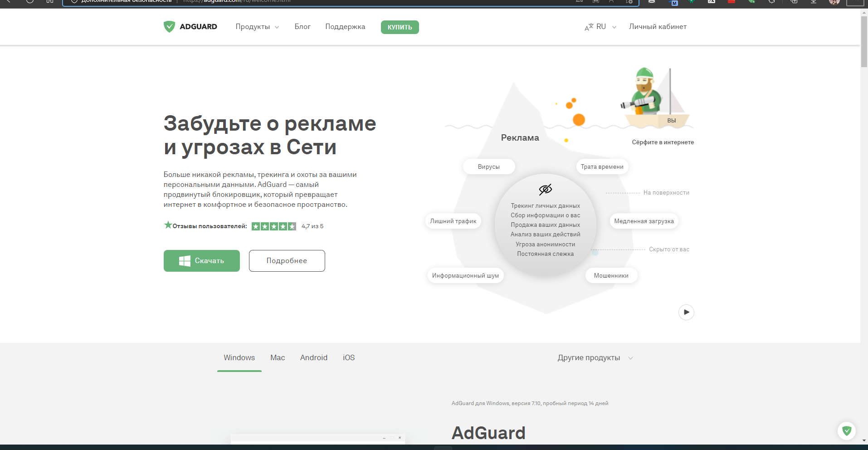Expand the Другие продукты dropdown
Screen dimensions: 868x450
[x=595, y=358]
